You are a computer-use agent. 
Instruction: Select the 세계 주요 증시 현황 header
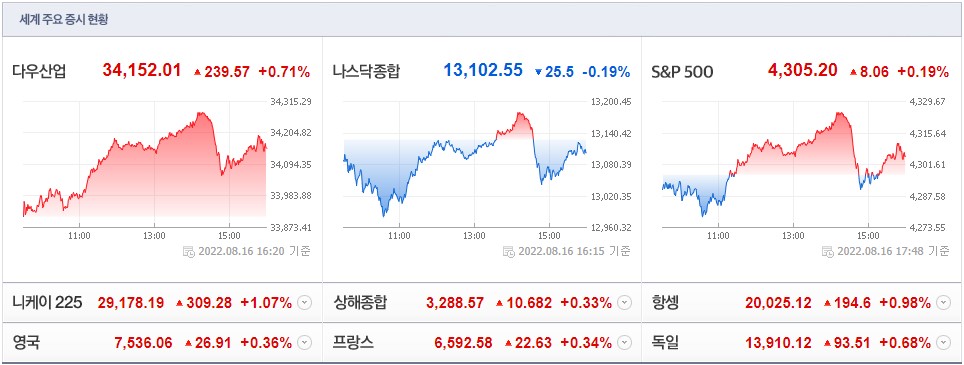64,20
